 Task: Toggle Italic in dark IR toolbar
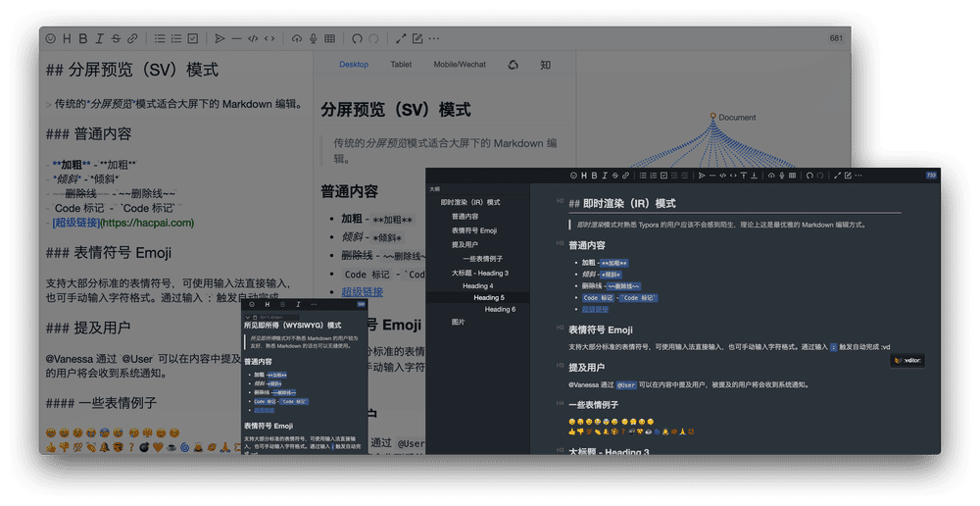[605, 176]
